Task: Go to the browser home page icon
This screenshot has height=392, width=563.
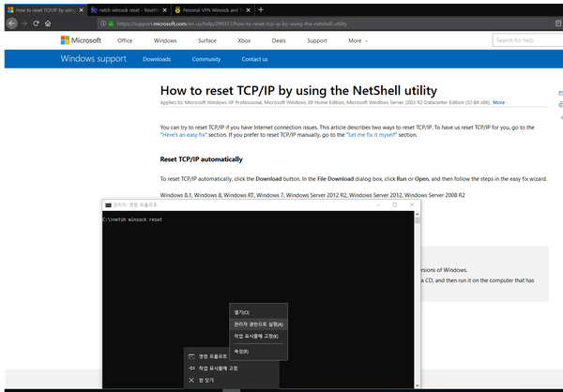Action: tap(48, 23)
